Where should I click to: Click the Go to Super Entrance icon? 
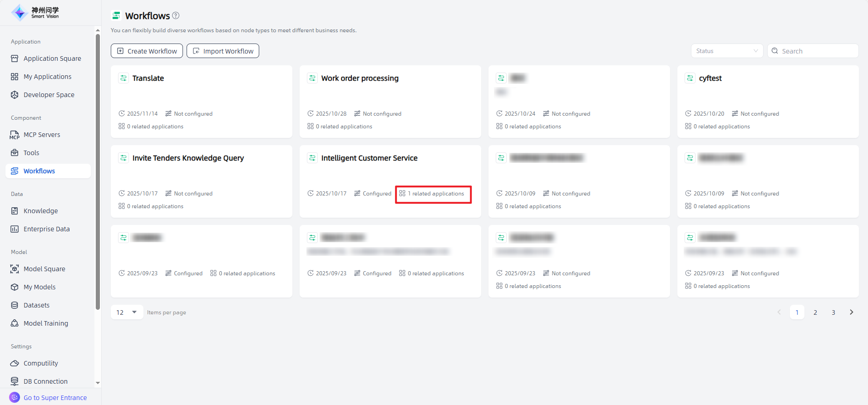[15, 397]
